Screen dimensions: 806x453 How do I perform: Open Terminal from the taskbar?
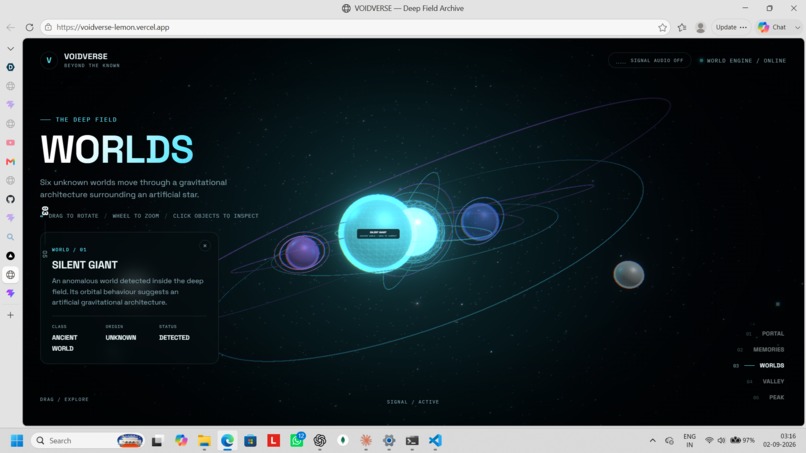(x=412, y=441)
